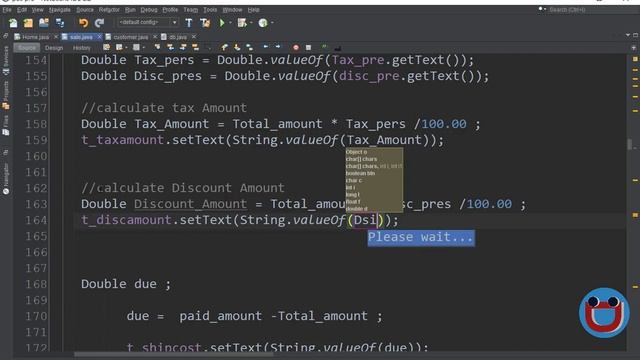Click the Shift Line Right icon
This screenshot has width=640, height=360.
pyautogui.click(x=278, y=47)
